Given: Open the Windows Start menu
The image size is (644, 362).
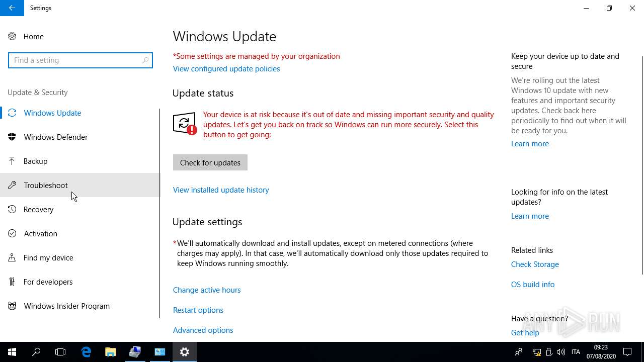Looking at the screenshot, I should (12, 352).
